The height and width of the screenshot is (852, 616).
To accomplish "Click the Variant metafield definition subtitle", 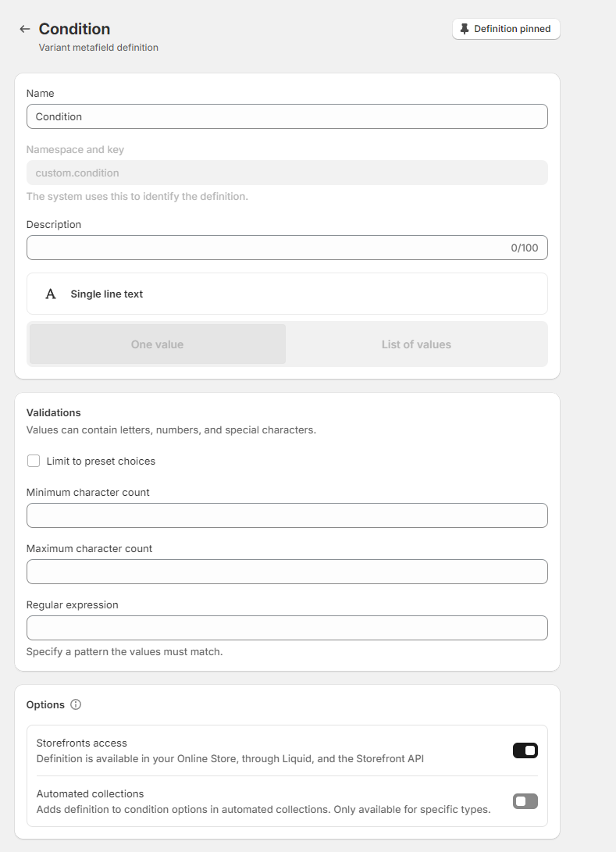I will coord(98,48).
